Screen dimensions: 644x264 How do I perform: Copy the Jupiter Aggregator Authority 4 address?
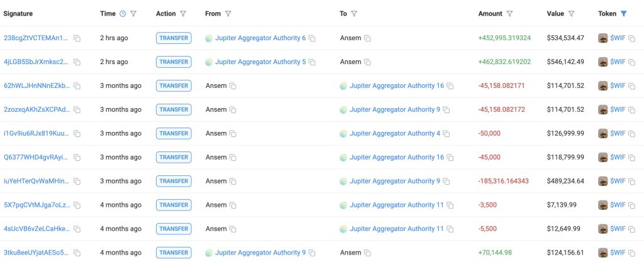click(447, 134)
